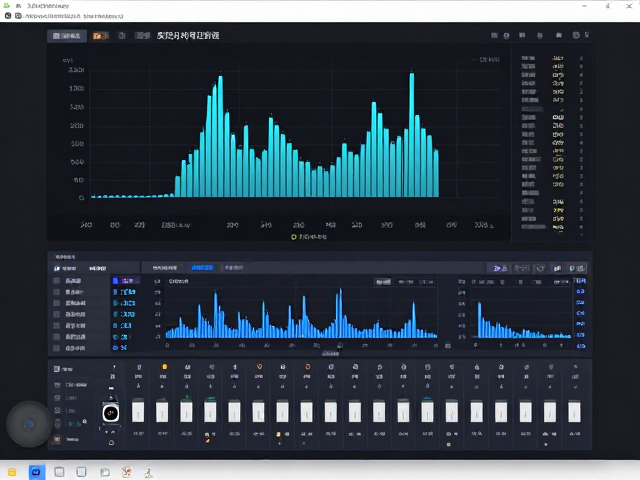This screenshot has width=640, height=480.
Task: Click the second button in the panel's right button group
Action: click(x=521, y=268)
